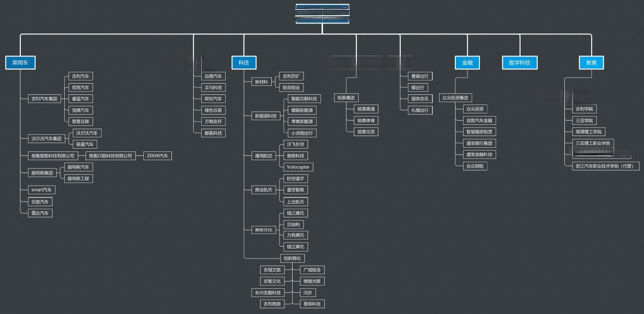Click the 万物友好 node
644x314 pixels.
213,121
